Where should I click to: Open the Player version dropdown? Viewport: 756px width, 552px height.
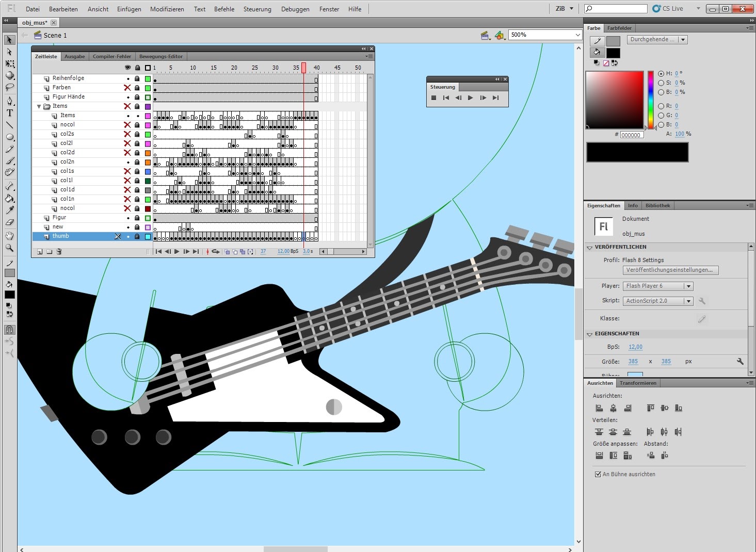click(x=658, y=286)
